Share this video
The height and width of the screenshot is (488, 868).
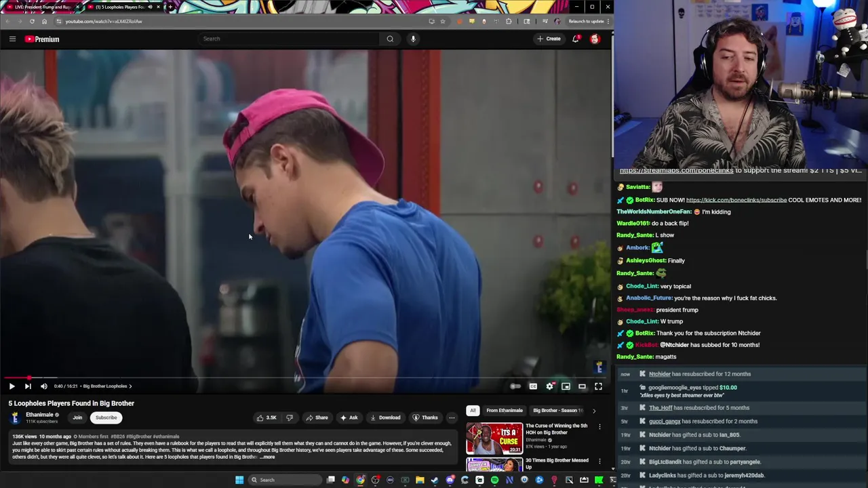317,418
